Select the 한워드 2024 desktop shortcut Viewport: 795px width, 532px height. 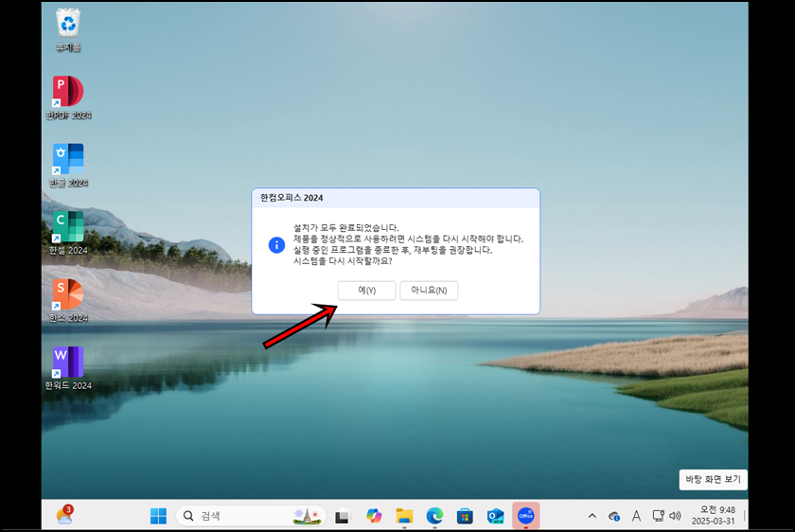pyautogui.click(x=68, y=368)
